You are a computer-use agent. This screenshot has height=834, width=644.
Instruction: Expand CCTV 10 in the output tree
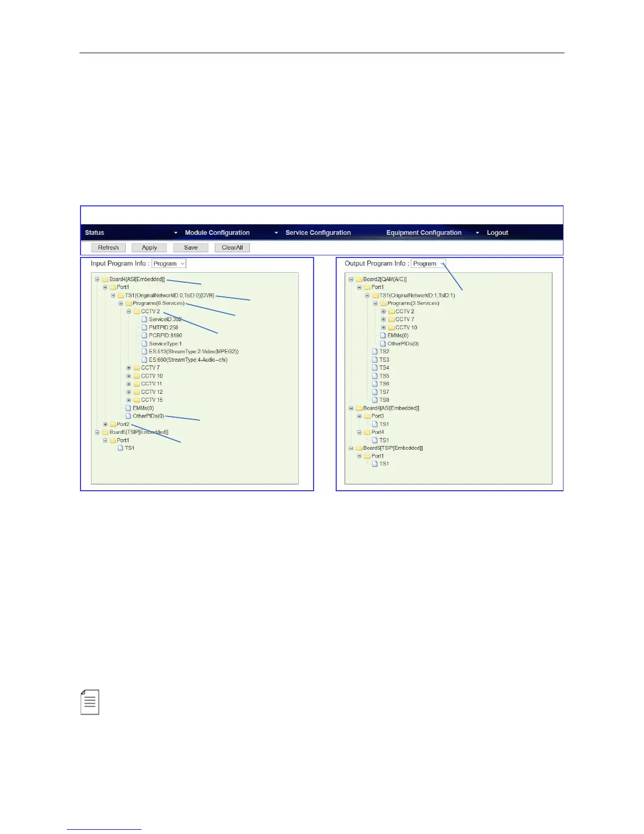click(x=384, y=327)
